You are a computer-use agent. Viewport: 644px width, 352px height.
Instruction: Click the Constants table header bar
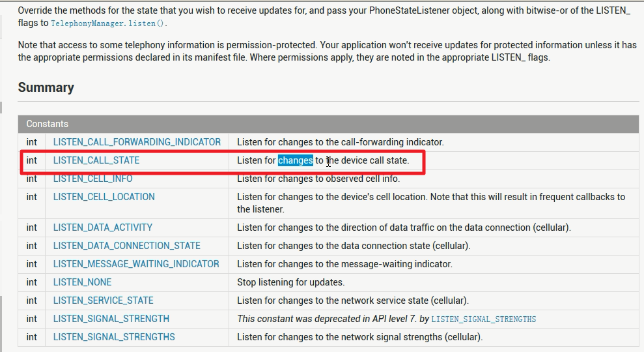point(328,124)
